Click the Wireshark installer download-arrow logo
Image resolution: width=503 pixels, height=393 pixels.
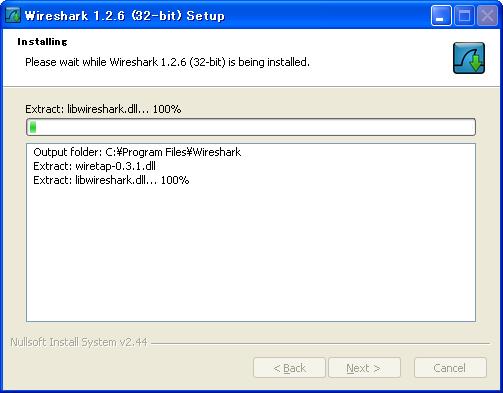point(469,58)
